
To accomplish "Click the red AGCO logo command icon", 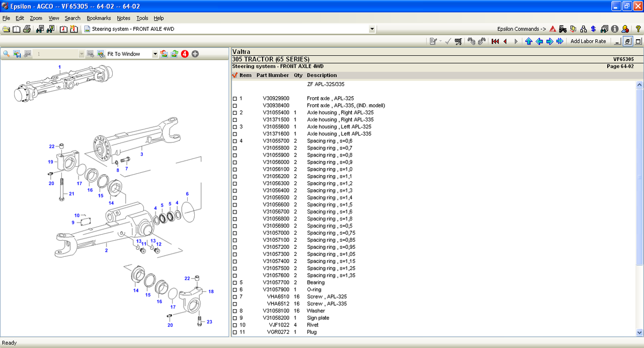I will coord(552,29).
